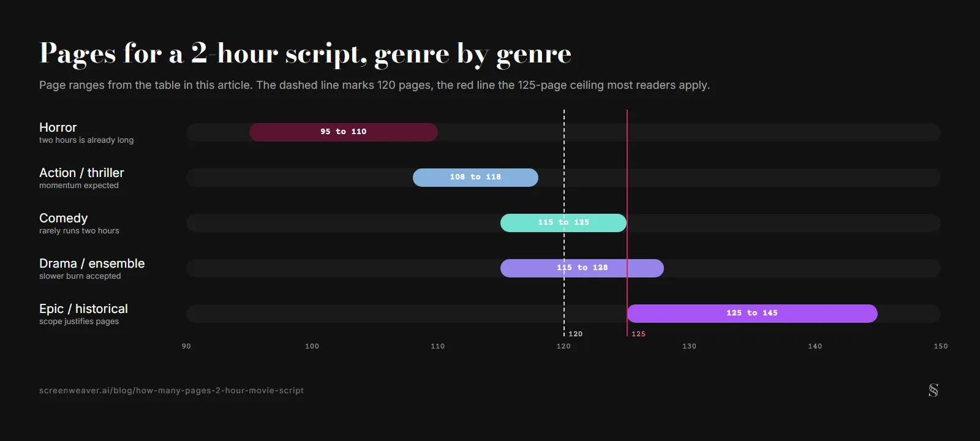Select the Action / thriller 108 to 118 bar

pyautogui.click(x=475, y=177)
